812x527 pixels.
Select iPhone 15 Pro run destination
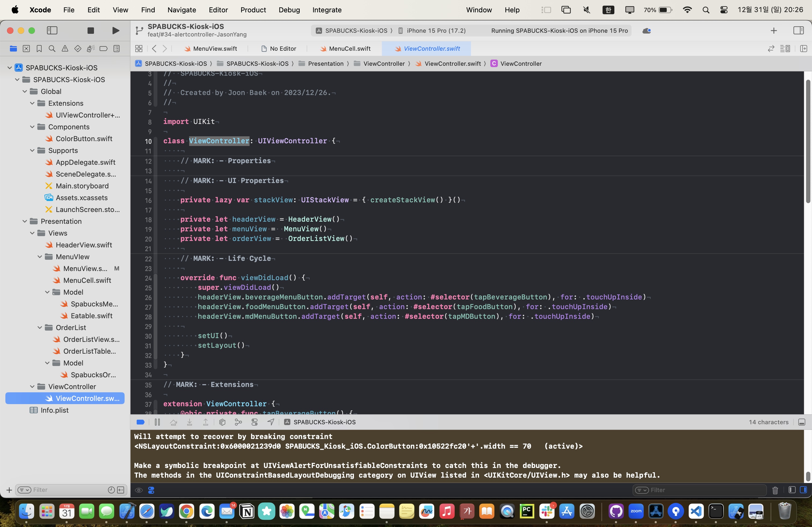click(436, 31)
